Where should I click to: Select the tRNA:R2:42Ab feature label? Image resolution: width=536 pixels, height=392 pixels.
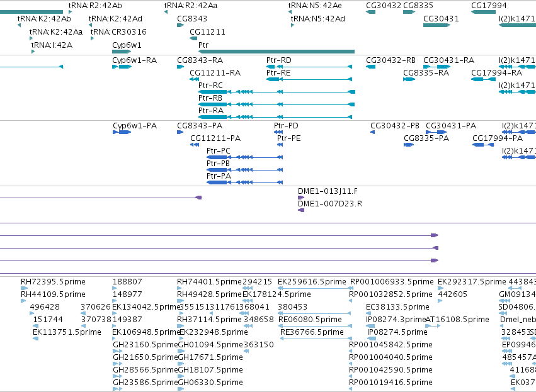tap(95, 6)
